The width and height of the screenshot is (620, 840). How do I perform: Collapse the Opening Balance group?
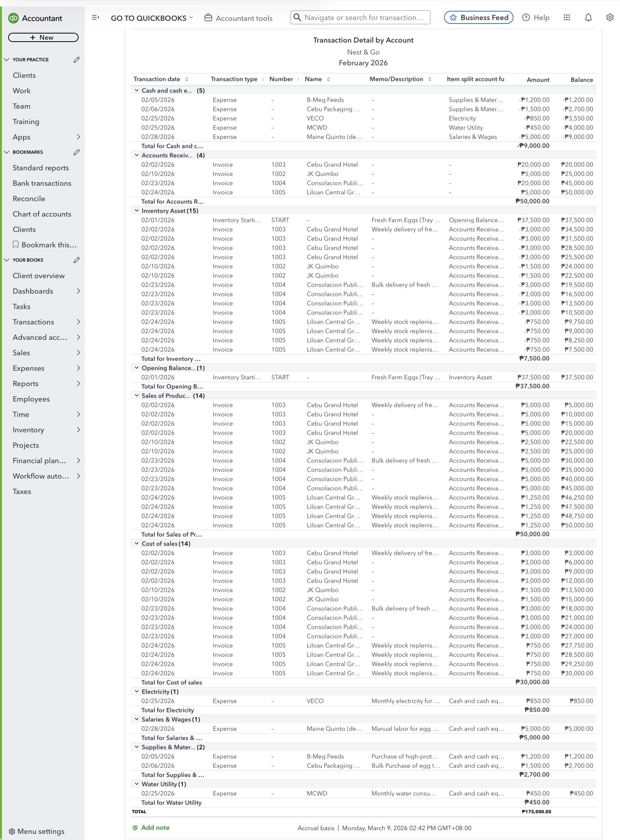137,368
